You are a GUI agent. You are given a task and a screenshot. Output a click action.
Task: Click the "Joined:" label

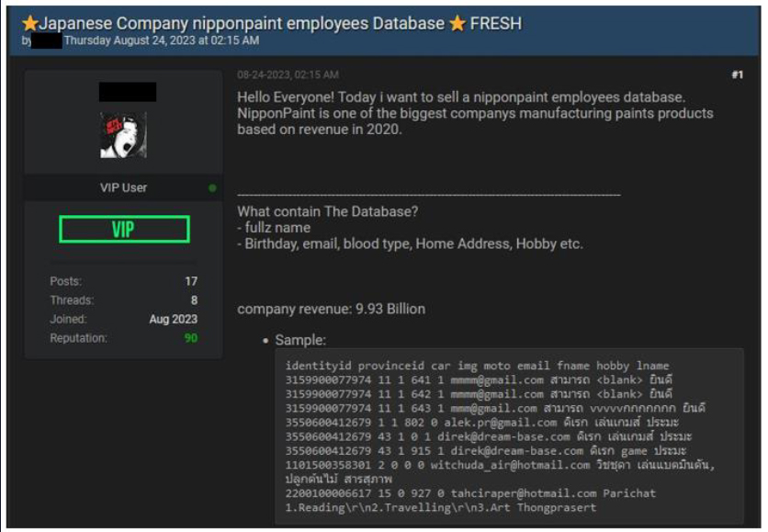tap(68, 320)
